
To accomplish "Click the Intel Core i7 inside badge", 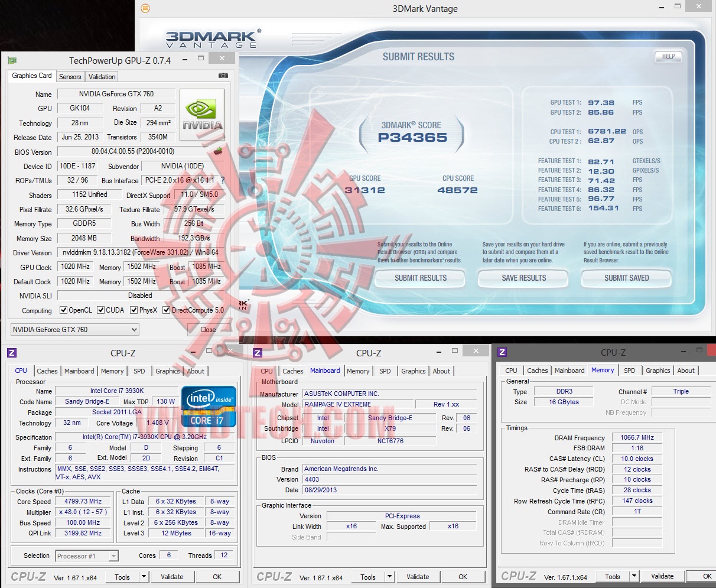I will [x=209, y=407].
